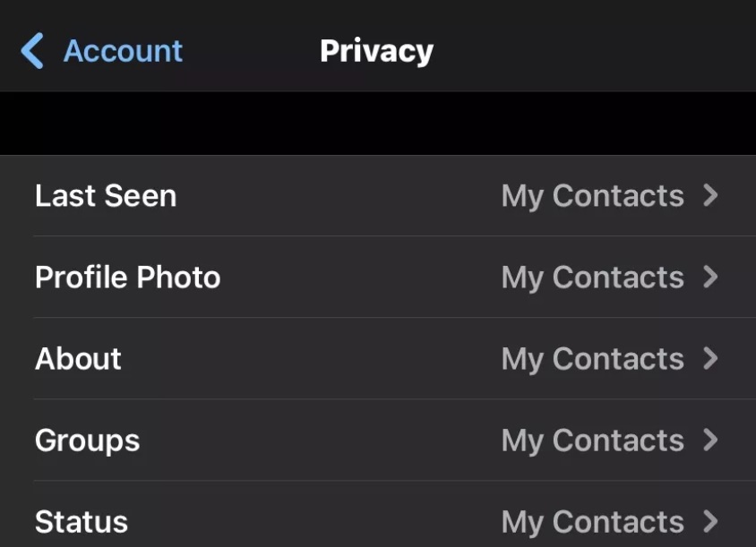Open the Status privacy setting
The width and height of the screenshot is (756, 547).
pos(378,514)
